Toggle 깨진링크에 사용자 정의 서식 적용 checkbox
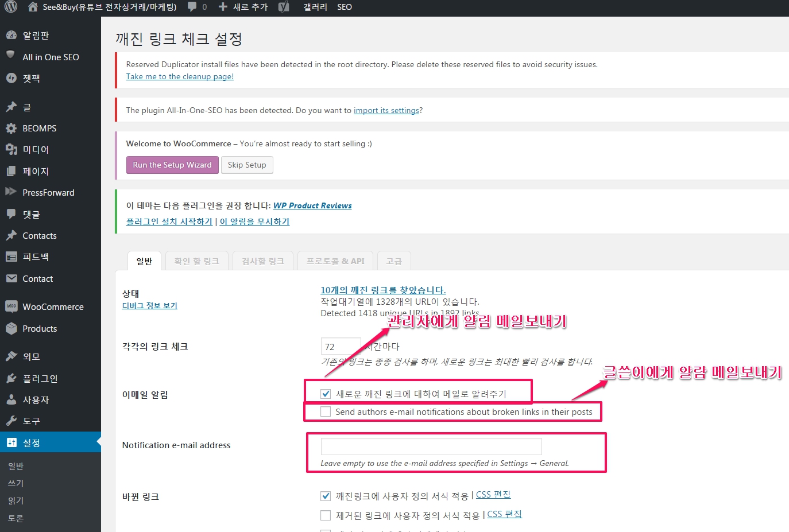Viewport: 789px width, 532px height. point(326,496)
